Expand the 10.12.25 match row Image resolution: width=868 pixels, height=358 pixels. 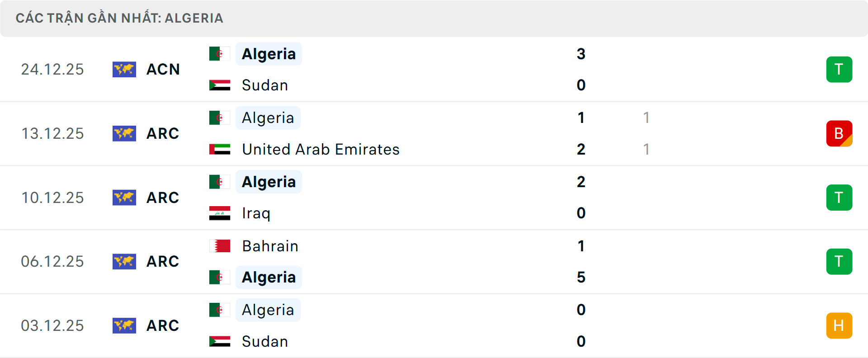click(x=434, y=198)
